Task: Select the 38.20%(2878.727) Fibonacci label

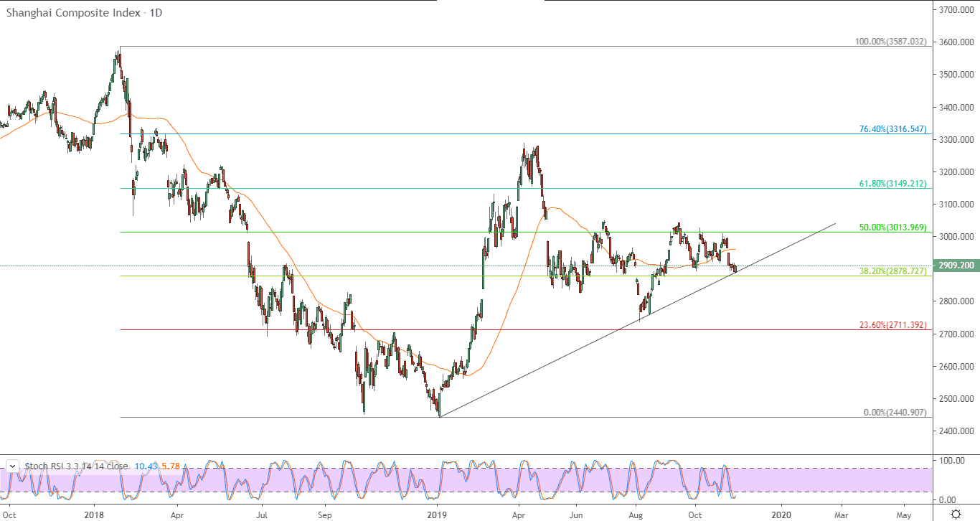Action: [x=892, y=272]
